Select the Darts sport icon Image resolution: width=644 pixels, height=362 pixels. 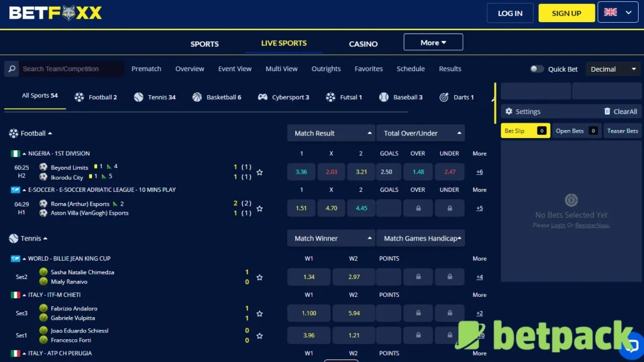point(444,97)
